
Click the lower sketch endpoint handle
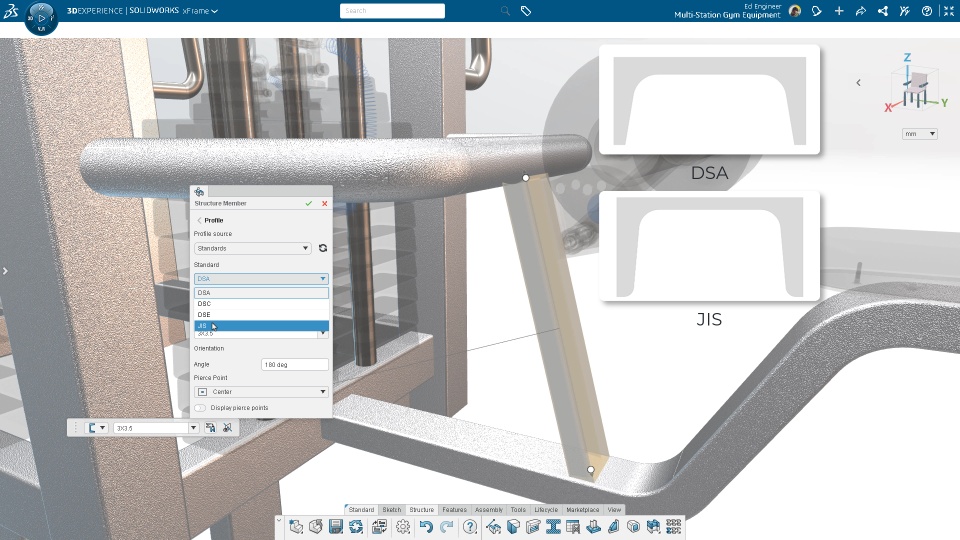(x=590, y=470)
